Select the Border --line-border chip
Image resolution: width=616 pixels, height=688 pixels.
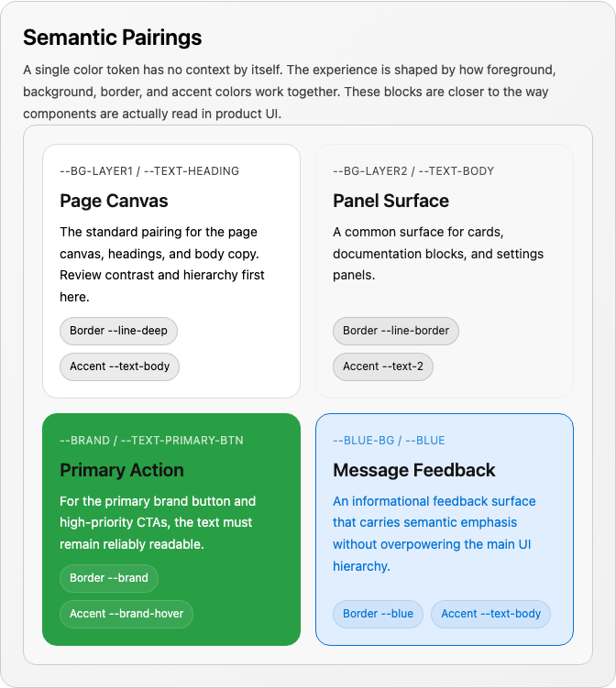[396, 331]
